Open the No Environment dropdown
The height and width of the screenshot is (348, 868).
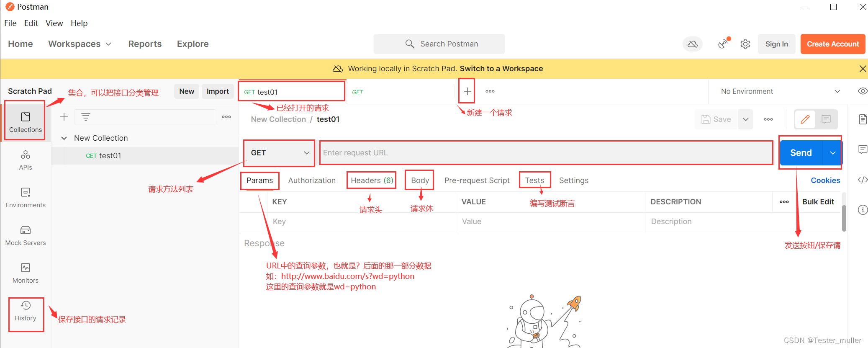pos(781,91)
